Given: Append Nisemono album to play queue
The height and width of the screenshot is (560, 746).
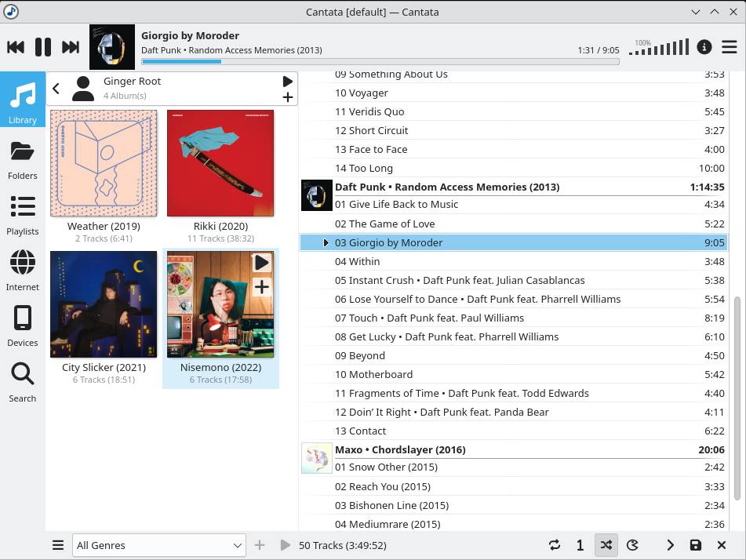Looking at the screenshot, I should 262,287.
